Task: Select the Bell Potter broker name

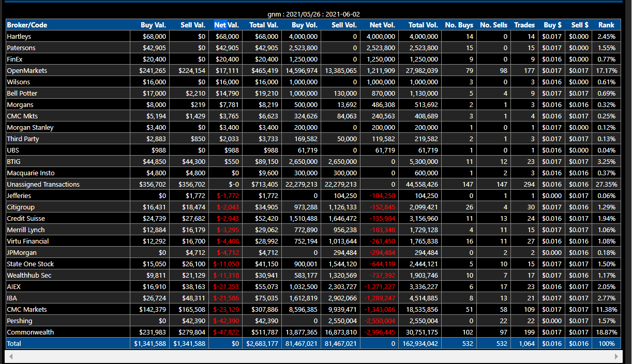Action: [22, 93]
